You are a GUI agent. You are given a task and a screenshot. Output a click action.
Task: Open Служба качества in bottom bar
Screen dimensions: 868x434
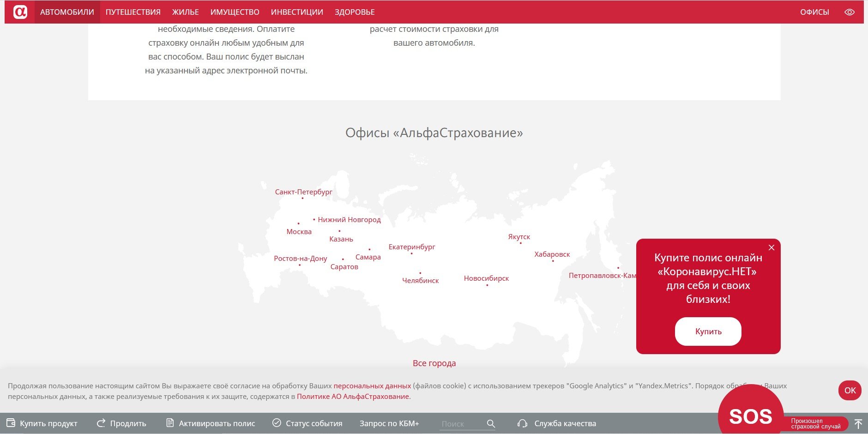tap(557, 423)
